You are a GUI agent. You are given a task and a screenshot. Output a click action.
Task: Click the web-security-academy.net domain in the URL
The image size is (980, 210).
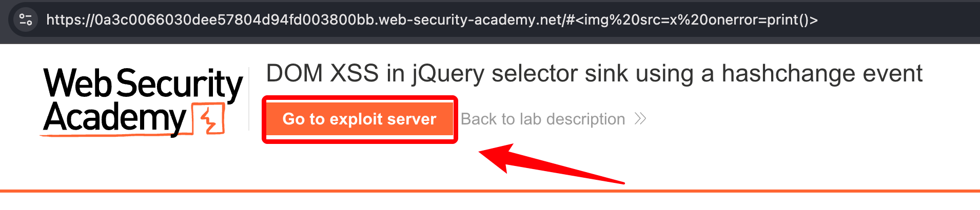point(472,19)
